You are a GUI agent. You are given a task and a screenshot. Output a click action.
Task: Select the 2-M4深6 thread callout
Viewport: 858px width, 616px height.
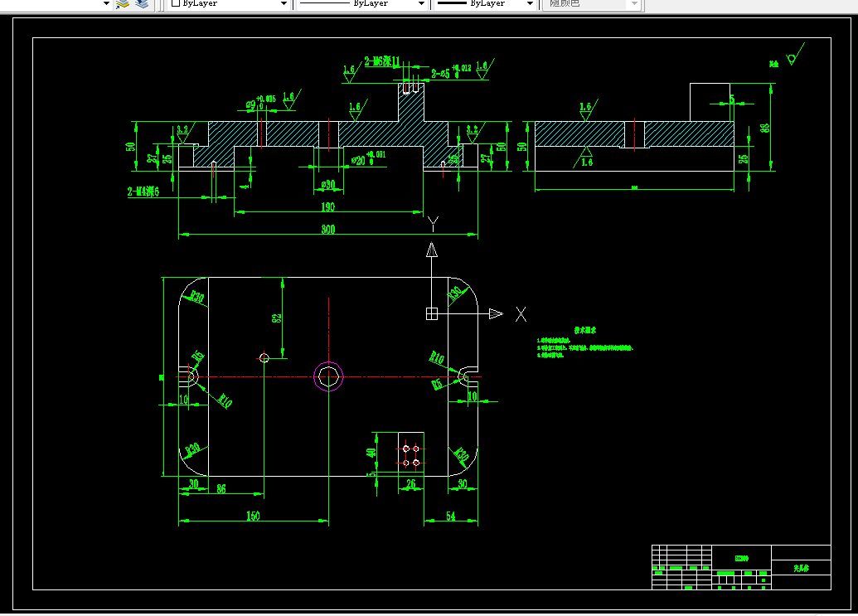coord(143,192)
